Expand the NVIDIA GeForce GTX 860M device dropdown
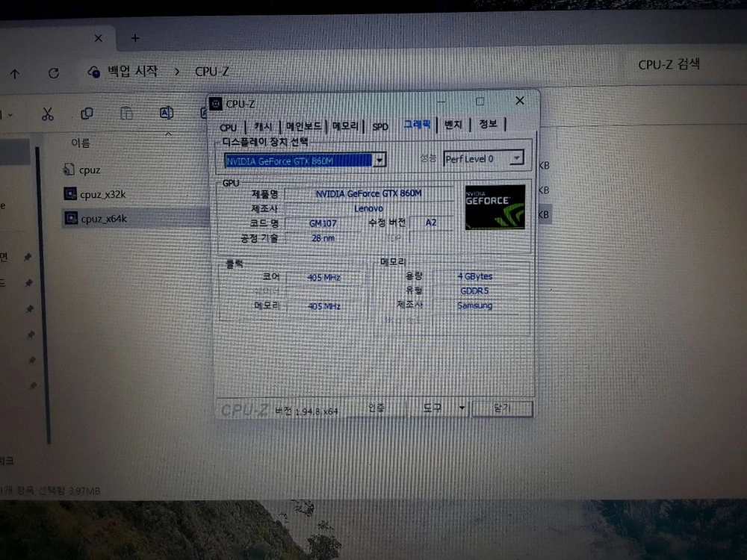 pyautogui.click(x=379, y=160)
